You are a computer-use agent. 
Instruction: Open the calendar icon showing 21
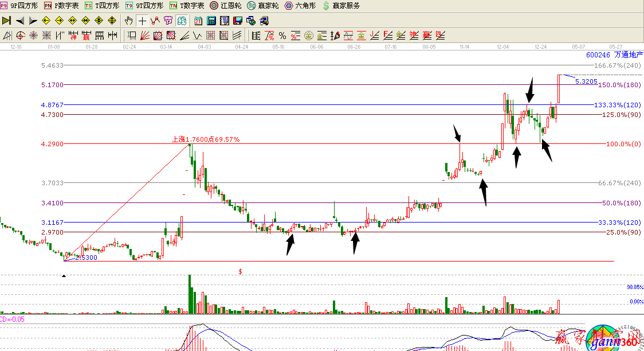[x=198, y=21]
